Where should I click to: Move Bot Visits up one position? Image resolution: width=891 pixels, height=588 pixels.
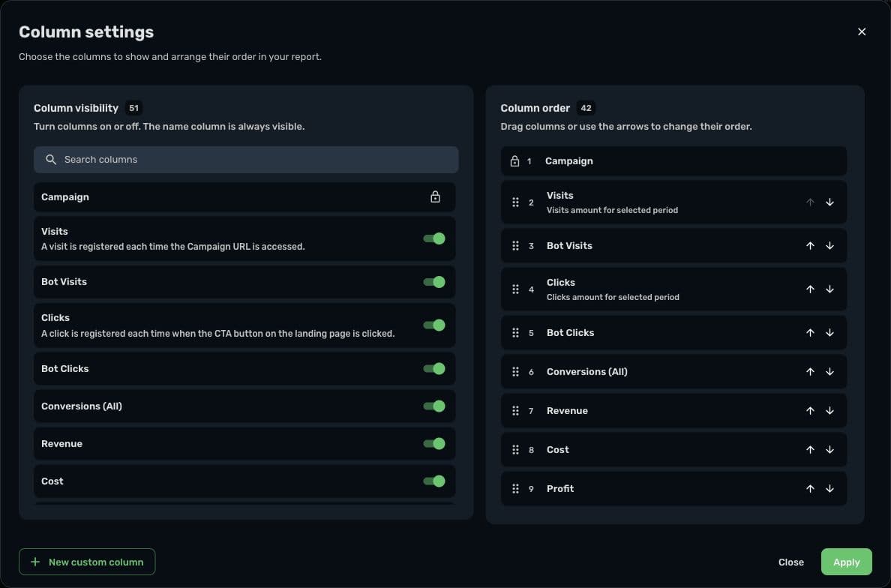(810, 246)
